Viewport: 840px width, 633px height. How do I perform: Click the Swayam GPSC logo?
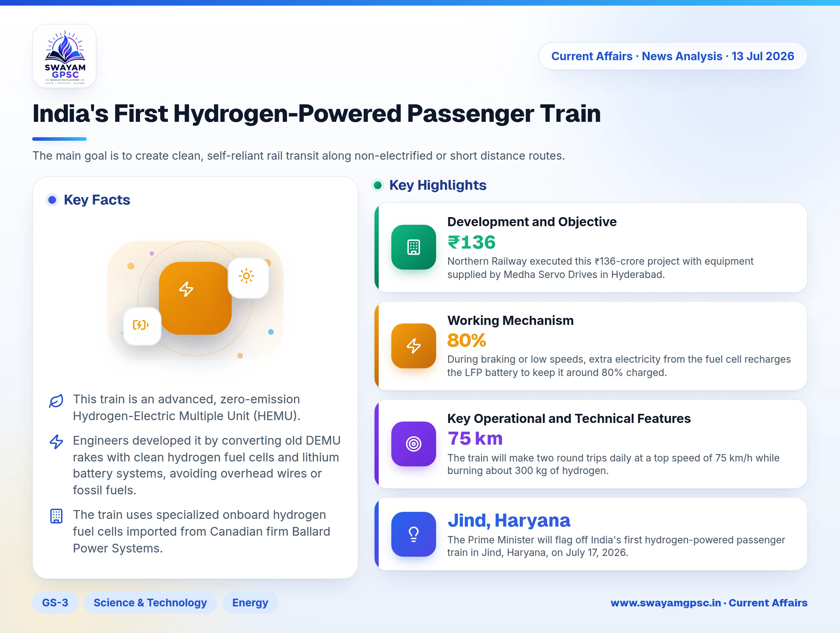(x=64, y=56)
